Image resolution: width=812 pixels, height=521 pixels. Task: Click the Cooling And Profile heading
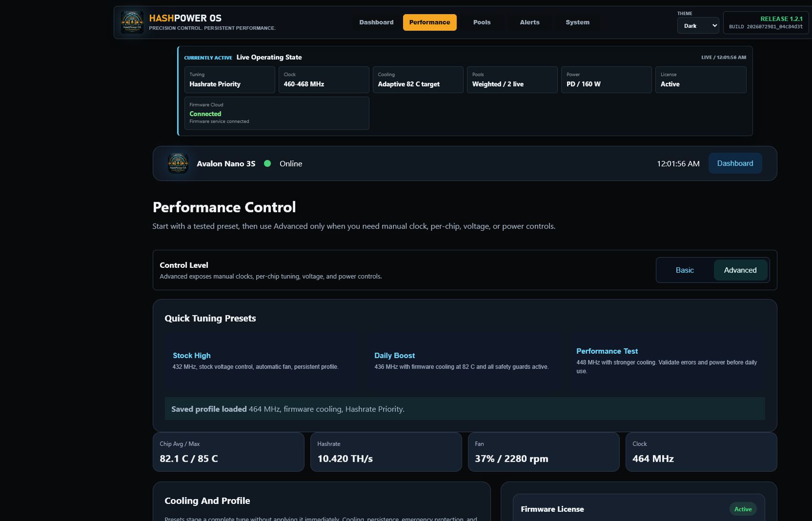[x=207, y=501]
